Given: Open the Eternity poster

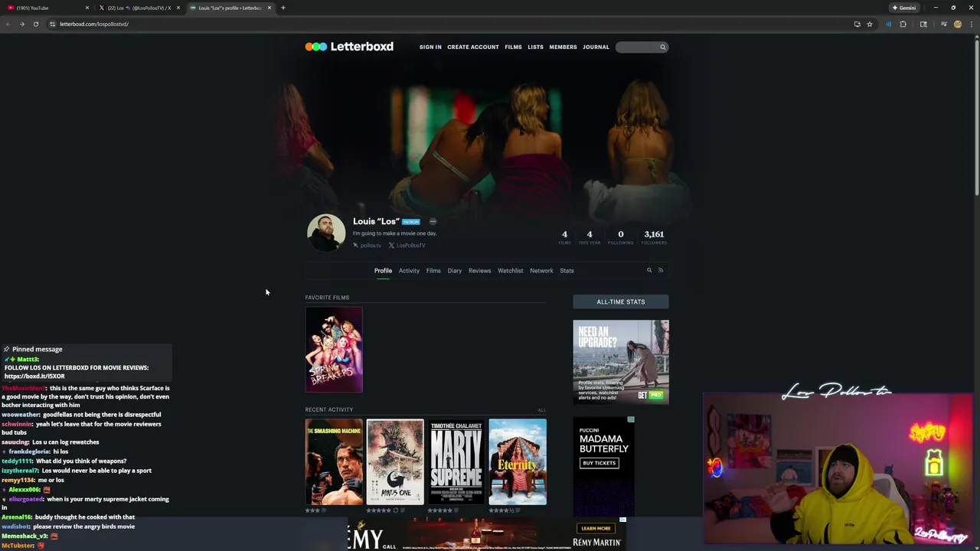Looking at the screenshot, I should point(518,462).
